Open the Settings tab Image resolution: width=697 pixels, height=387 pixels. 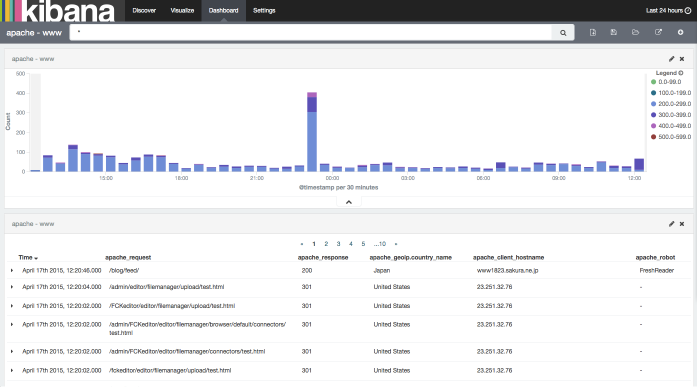[x=264, y=10]
